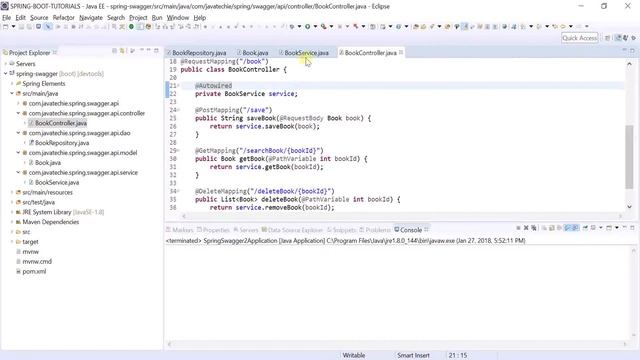Image resolution: width=640 pixels, height=360 pixels.
Task: Toggle Pin Console icon
Action: [x=585, y=228]
